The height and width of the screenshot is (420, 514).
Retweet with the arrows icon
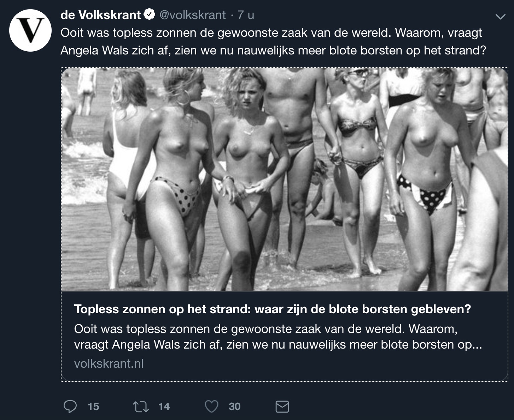pos(141,406)
